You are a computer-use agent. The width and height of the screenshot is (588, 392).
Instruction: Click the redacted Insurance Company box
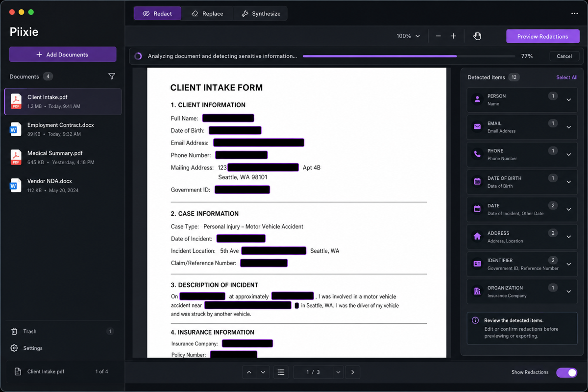coord(247,343)
